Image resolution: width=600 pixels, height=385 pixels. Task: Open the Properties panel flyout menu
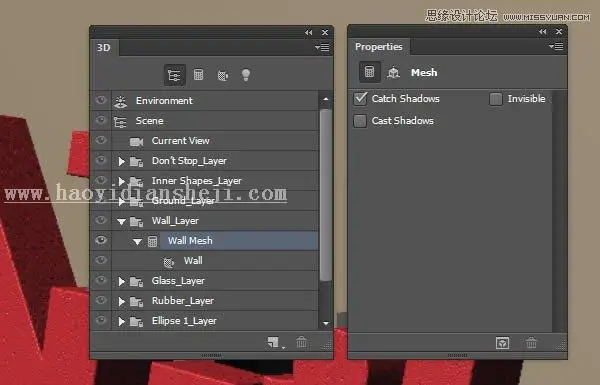pos(556,46)
